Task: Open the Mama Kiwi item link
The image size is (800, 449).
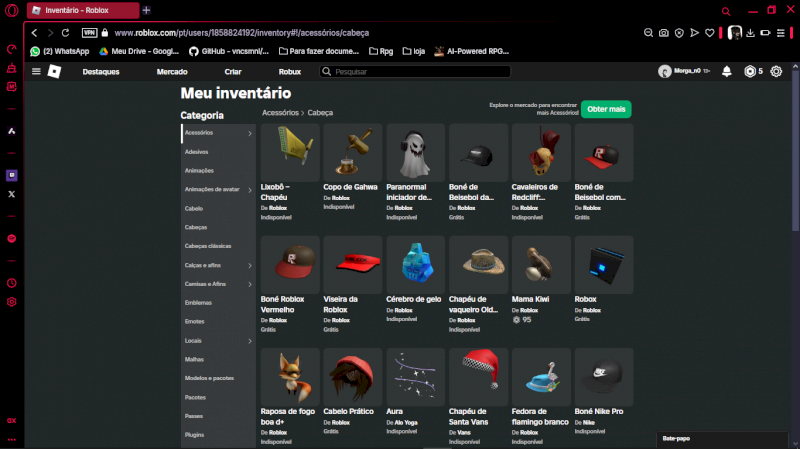Action: (530, 300)
